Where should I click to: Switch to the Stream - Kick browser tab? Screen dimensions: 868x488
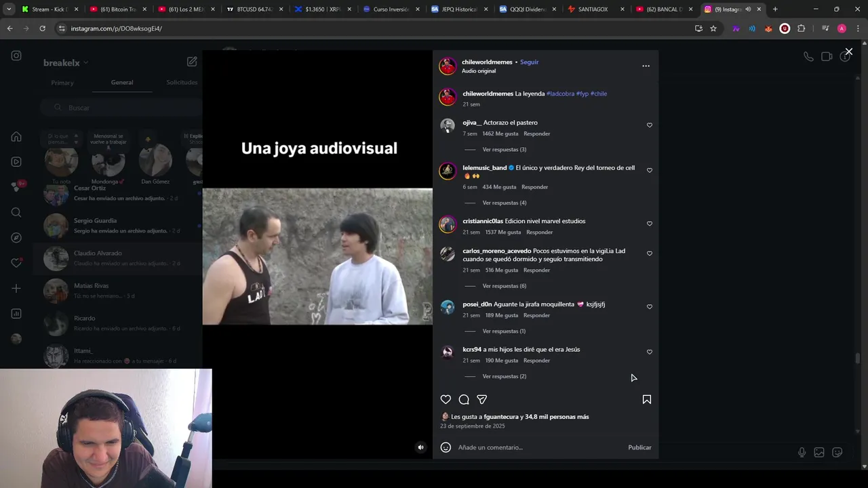(50, 9)
